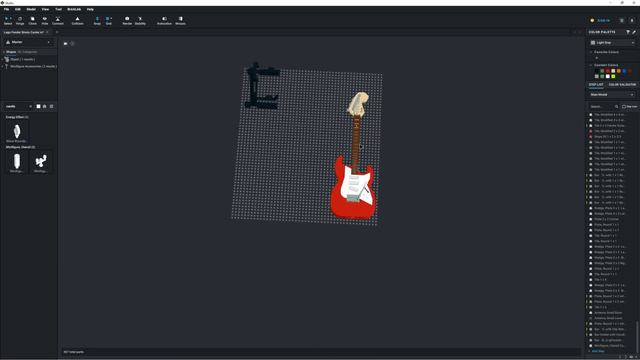The width and height of the screenshot is (640, 360).
Task: Use the Hide tool in toolbar
Action: [x=44, y=21]
